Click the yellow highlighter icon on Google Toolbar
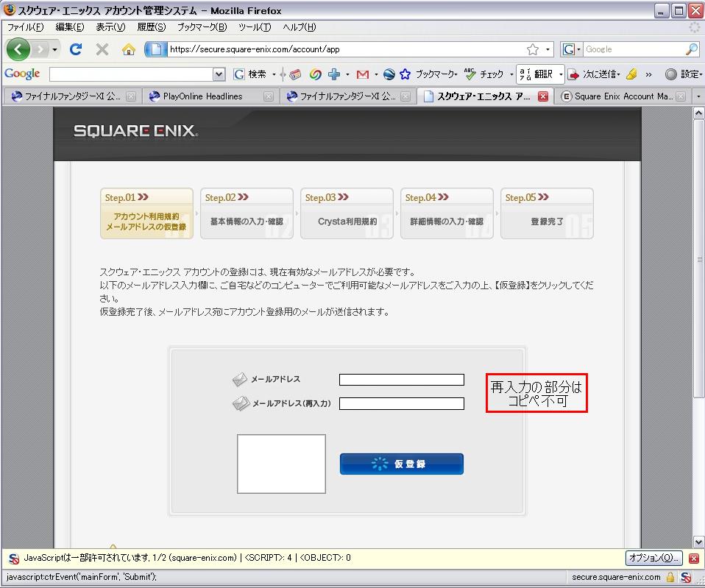The height and width of the screenshot is (588, 705). pos(631,74)
